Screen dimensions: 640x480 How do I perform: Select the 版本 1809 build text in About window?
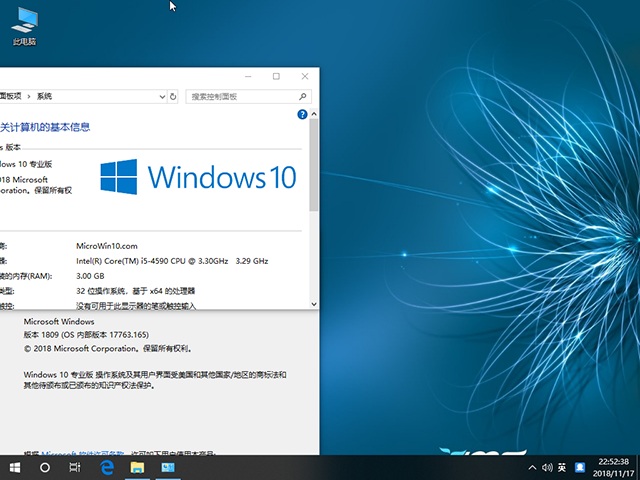point(86,335)
